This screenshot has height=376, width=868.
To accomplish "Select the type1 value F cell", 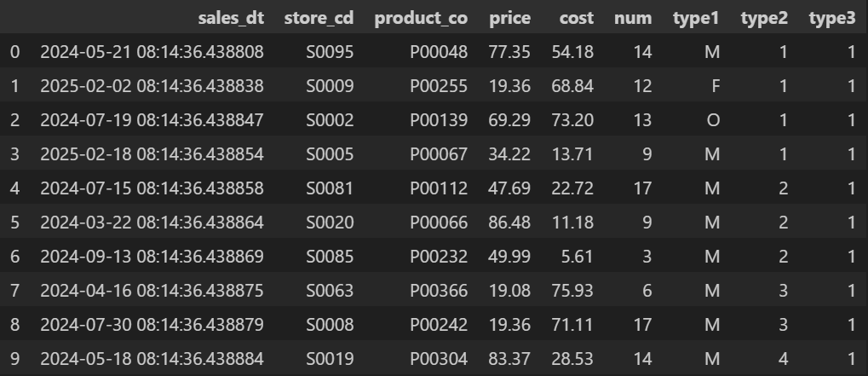I will [x=716, y=86].
